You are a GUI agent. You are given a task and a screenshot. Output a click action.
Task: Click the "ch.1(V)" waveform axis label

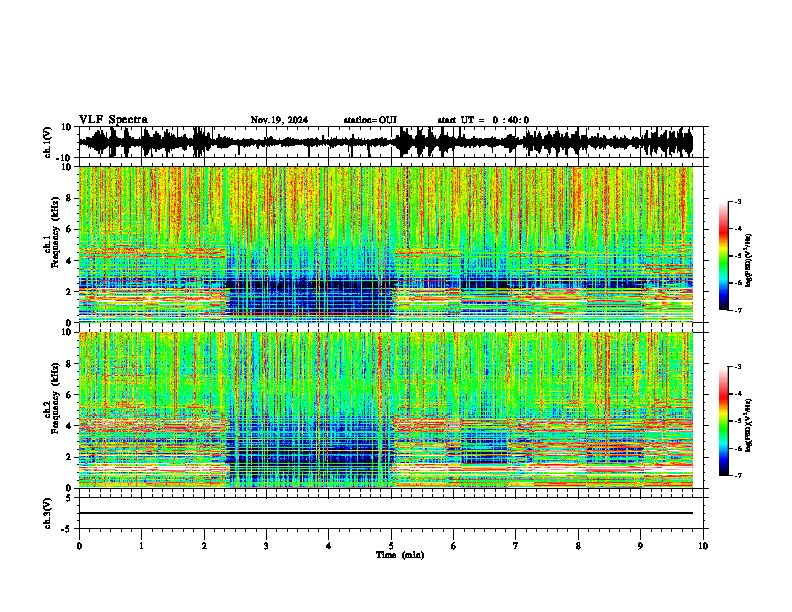48,142
